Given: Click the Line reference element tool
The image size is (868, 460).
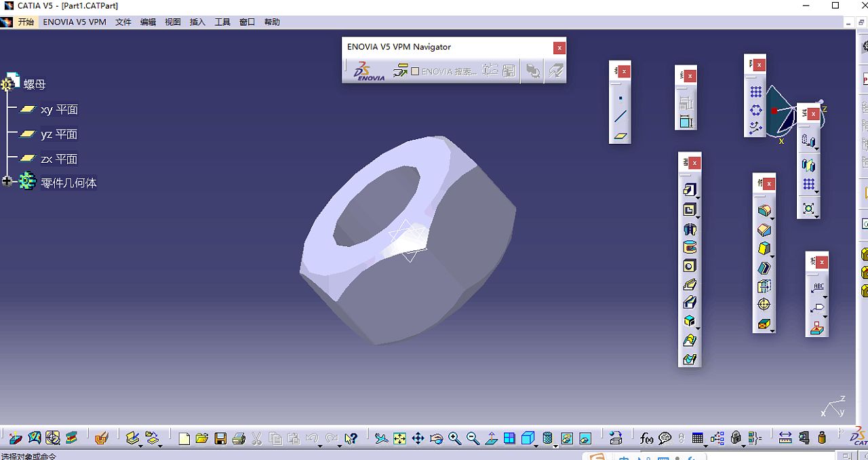Looking at the screenshot, I should pyautogui.click(x=620, y=117).
